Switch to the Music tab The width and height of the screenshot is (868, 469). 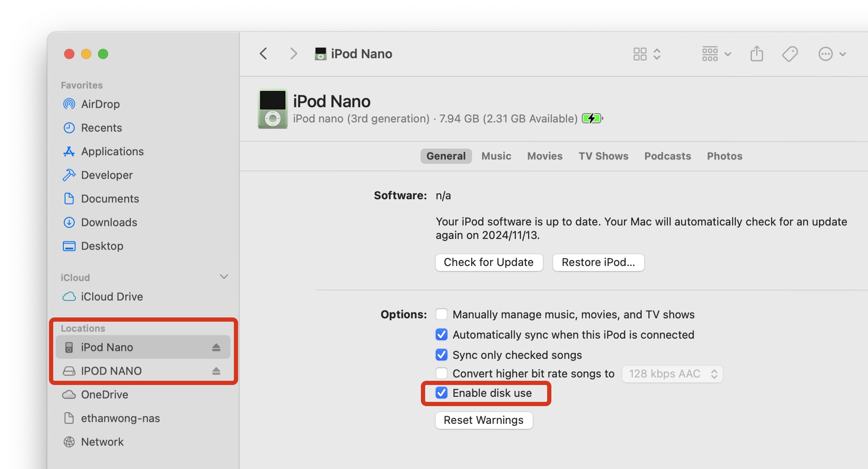(x=496, y=156)
